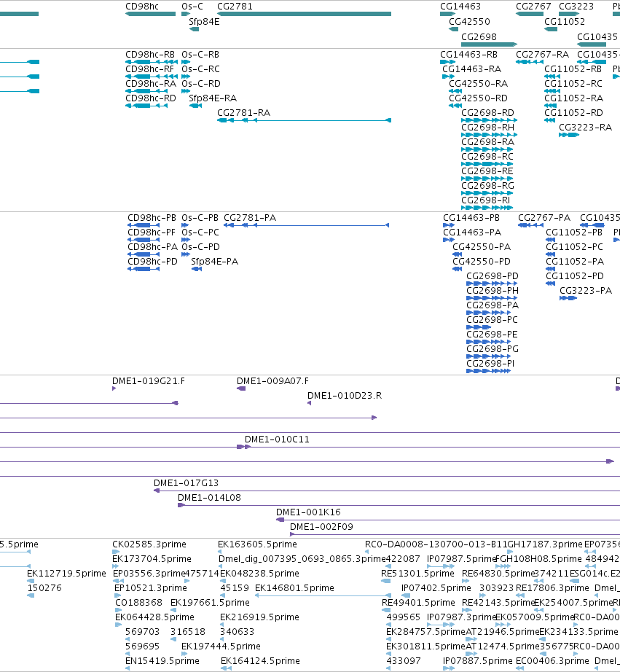Select transcript CG42550-RD

(455, 106)
